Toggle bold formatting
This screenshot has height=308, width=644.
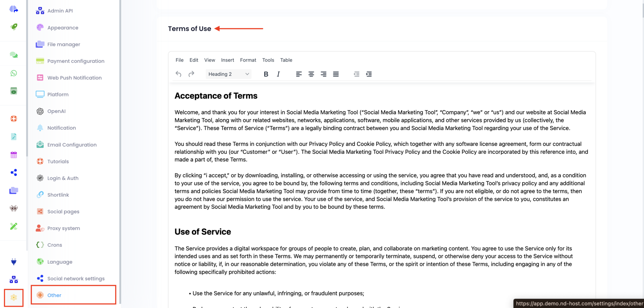point(266,74)
